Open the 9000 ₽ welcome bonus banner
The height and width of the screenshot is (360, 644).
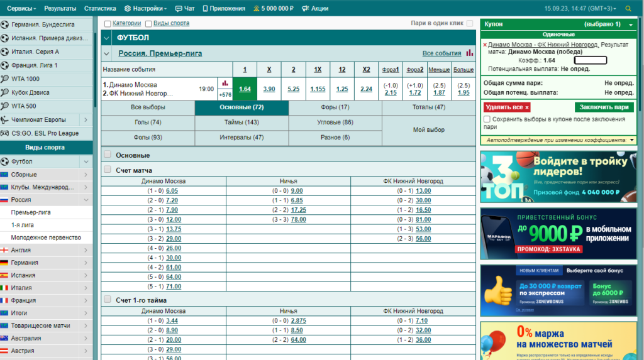tap(558, 234)
